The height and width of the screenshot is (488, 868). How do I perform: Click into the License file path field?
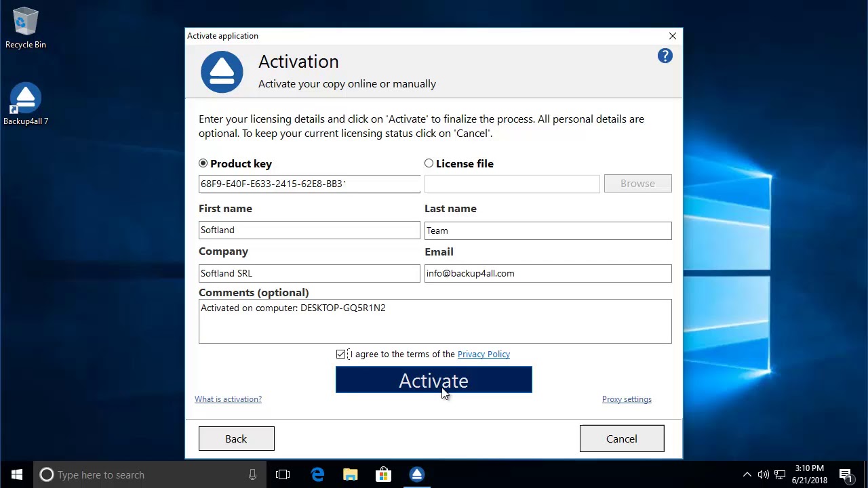click(512, 184)
